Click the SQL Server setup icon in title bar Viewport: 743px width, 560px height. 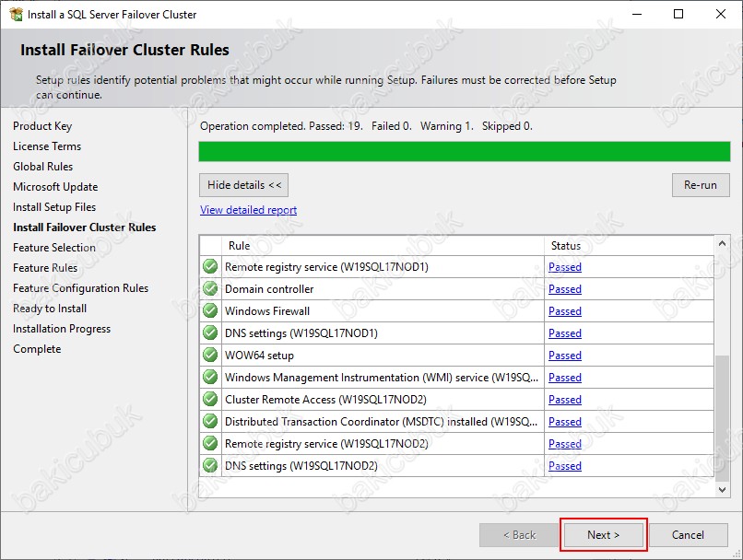16,14
